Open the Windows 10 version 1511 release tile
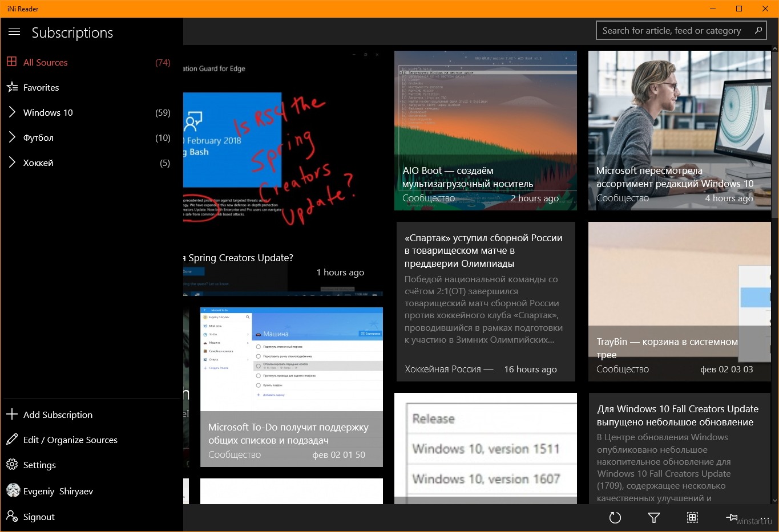Image resolution: width=779 pixels, height=532 pixels. 486,448
